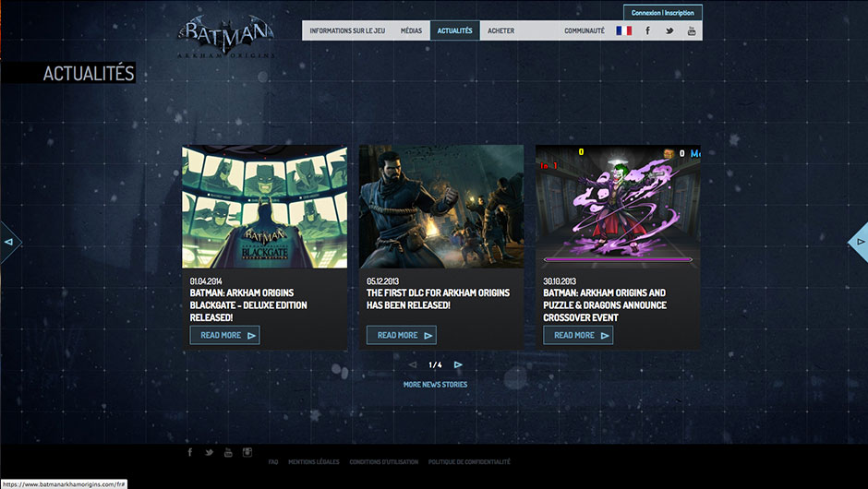Open Politique de confidentialité footer link
868x489 pixels.
[x=469, y=462]
